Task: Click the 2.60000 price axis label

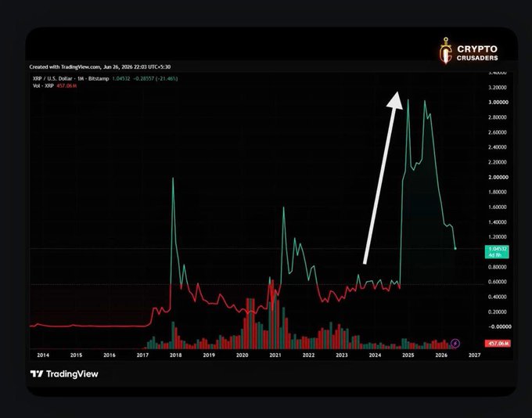Action: [498, 132]
